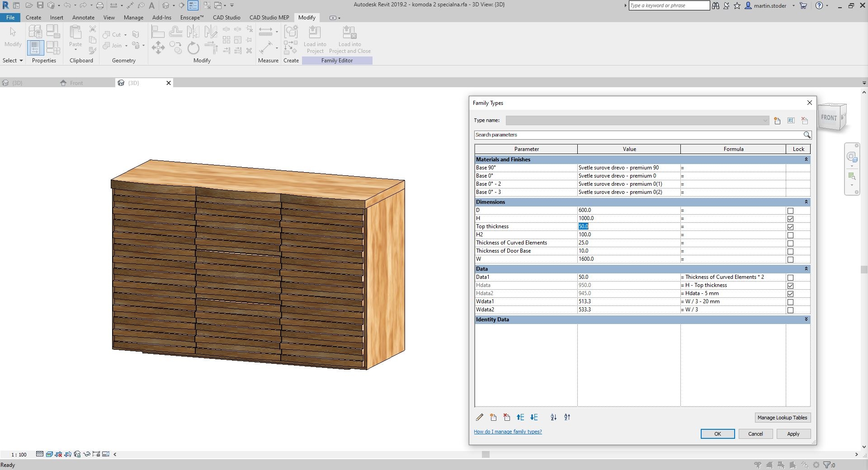Select the Edit parameter pencil icon
The image size is (868, 470).
pos(479,418)
